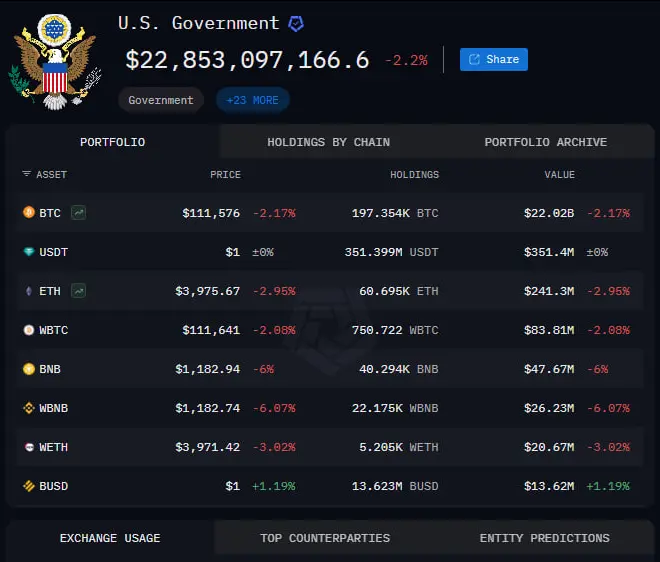Sort by the HOLDINGS column header
Image resolution: width=660 pixels, height=562 pixels.
pos(415,175)
